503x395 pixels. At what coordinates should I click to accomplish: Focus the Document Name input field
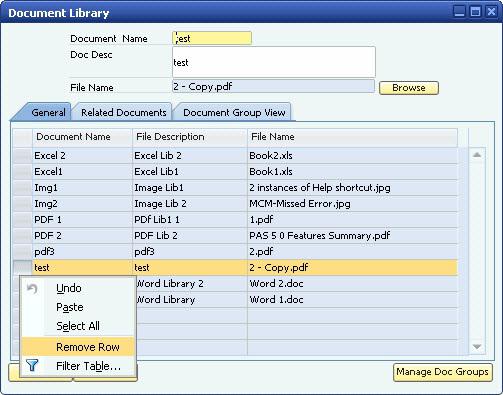click(x=212, y=38)
